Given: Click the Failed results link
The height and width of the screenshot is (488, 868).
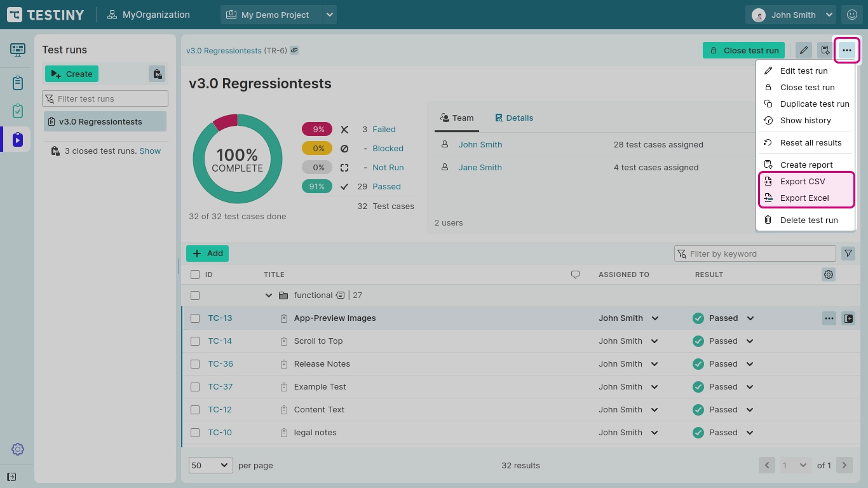Looking at the screenshot, I should tap(384, 129).
